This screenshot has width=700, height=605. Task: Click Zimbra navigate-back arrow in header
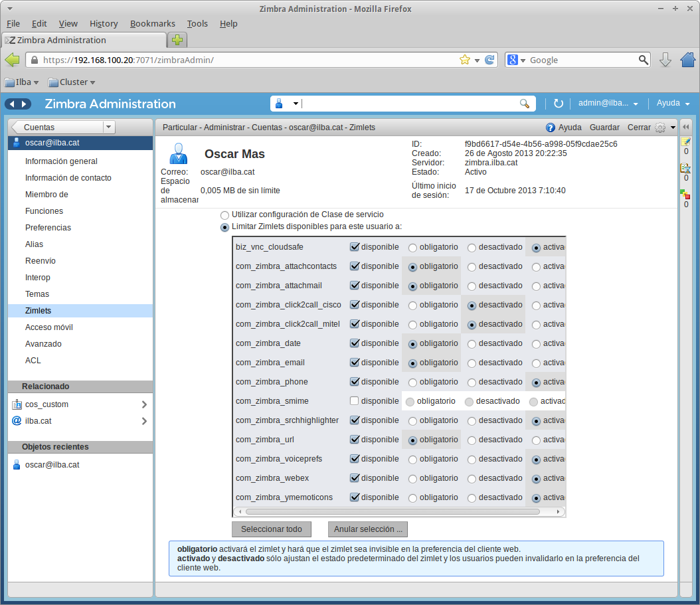click(x=12, y=104)
